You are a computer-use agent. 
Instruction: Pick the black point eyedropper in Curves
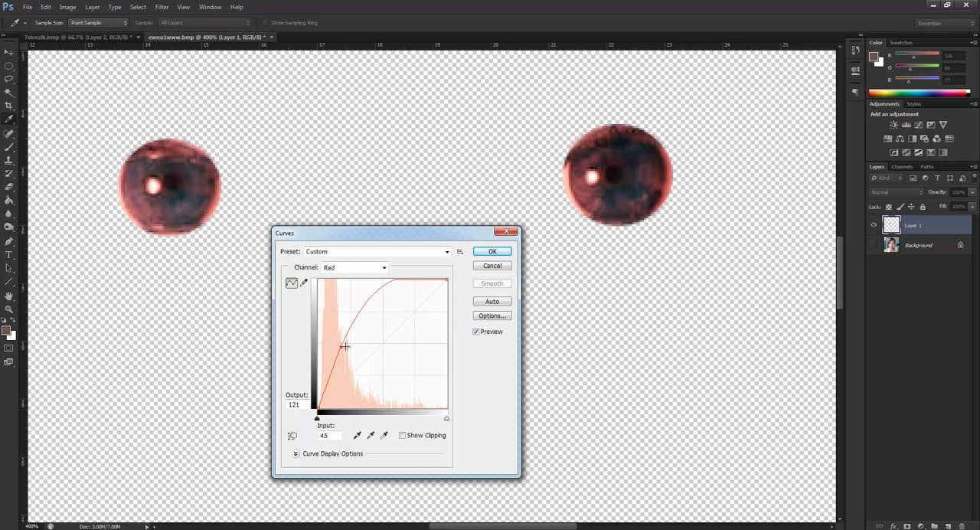point(357,435)
